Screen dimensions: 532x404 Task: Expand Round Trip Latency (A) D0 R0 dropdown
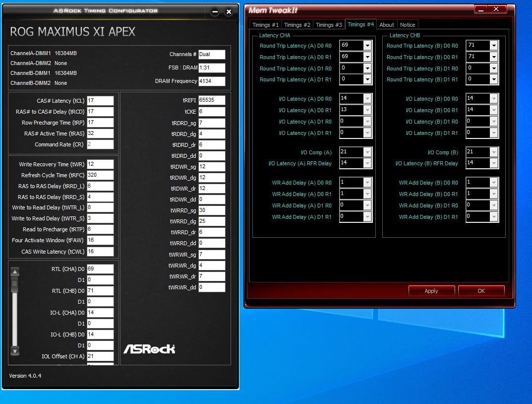[367, 46]
